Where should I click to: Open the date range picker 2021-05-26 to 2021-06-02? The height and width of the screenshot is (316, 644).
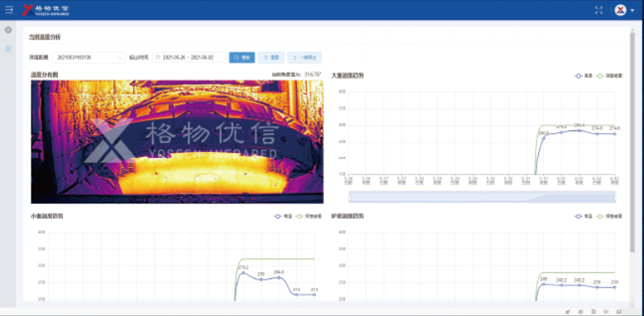(x=189, y=58)
